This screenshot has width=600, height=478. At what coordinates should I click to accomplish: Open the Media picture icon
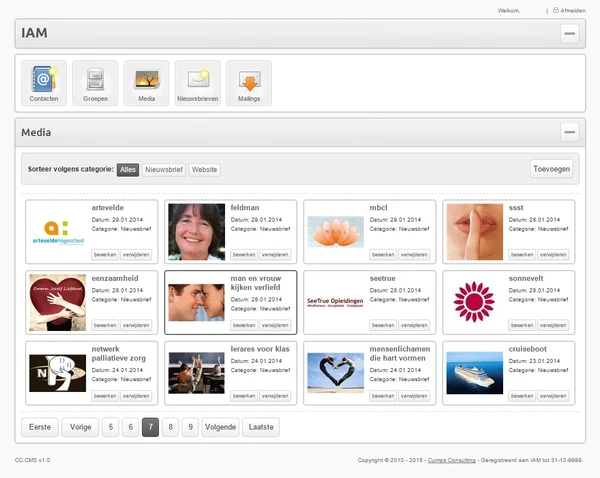146,83
